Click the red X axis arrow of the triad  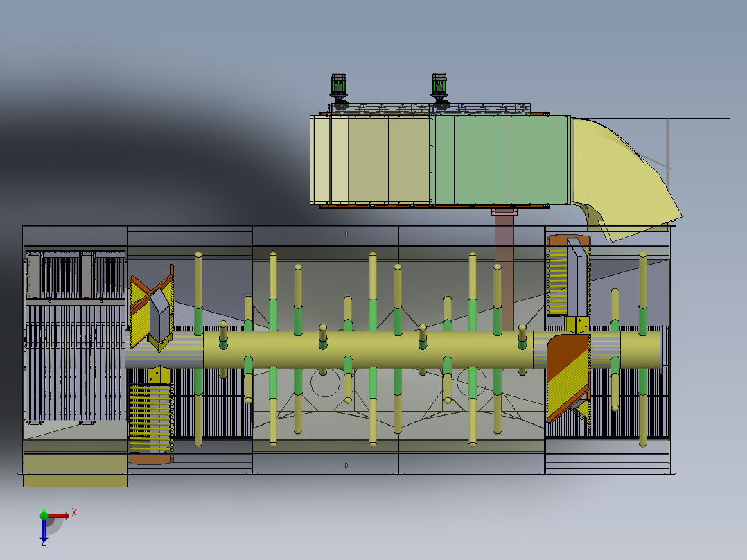(58, 516)
